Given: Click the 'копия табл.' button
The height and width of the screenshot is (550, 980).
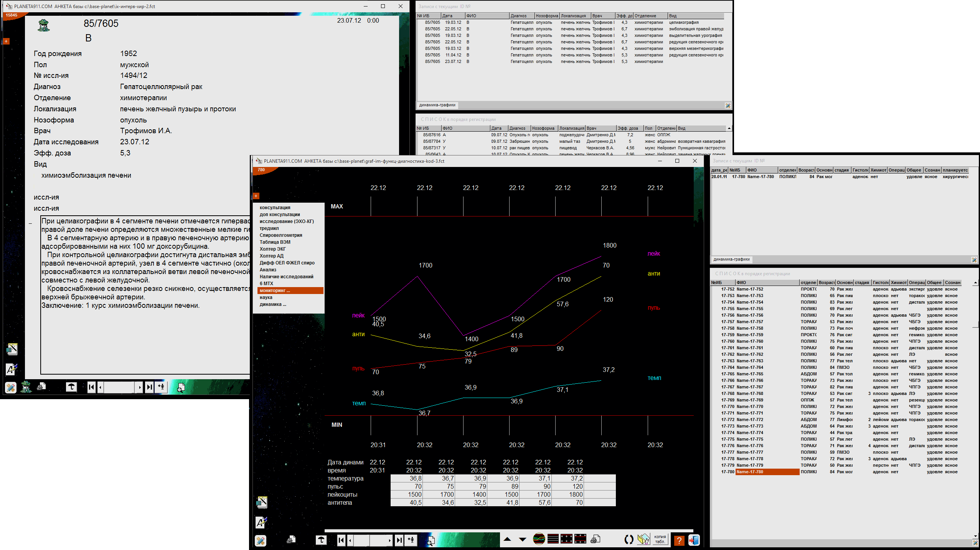Looking at the screenshot, I should (660, 539).
